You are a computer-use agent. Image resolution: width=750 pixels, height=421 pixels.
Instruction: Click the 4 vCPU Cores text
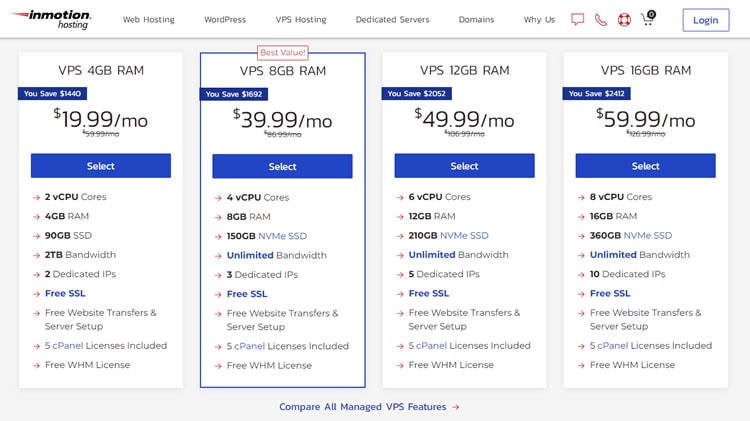258,197
